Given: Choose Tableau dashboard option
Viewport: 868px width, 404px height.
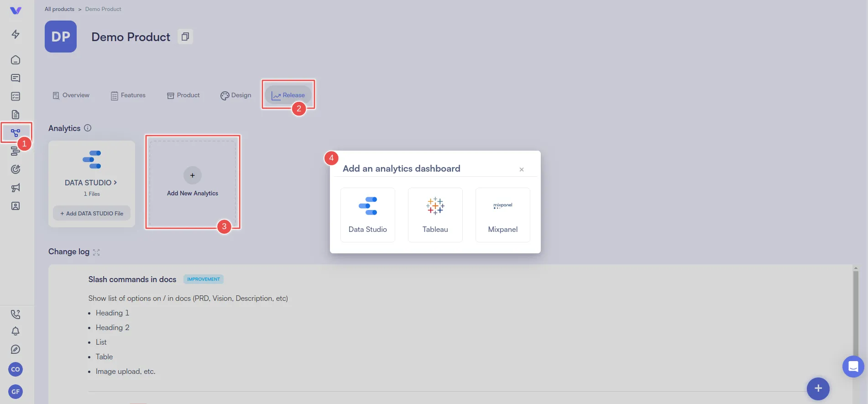Looking at the screenshot, I should click(x=435, y=215).
